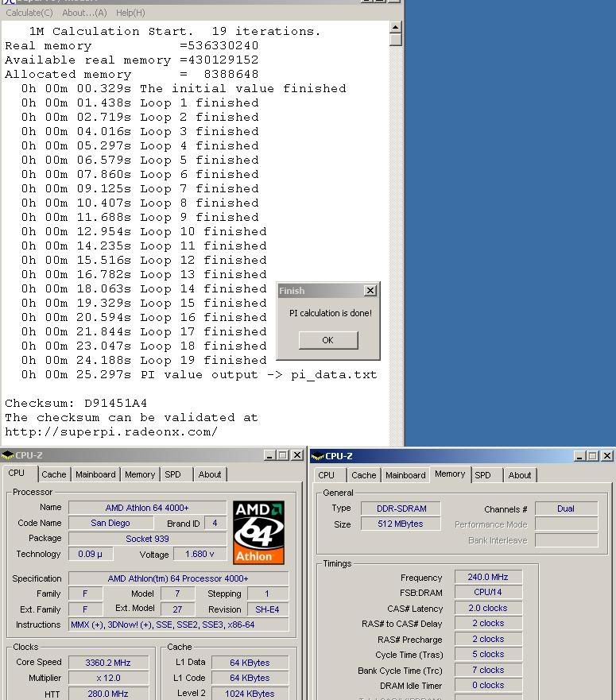
Task: Click the Technology value 0.09 µ
Action: pyautogui.click(x=91, y=554)
